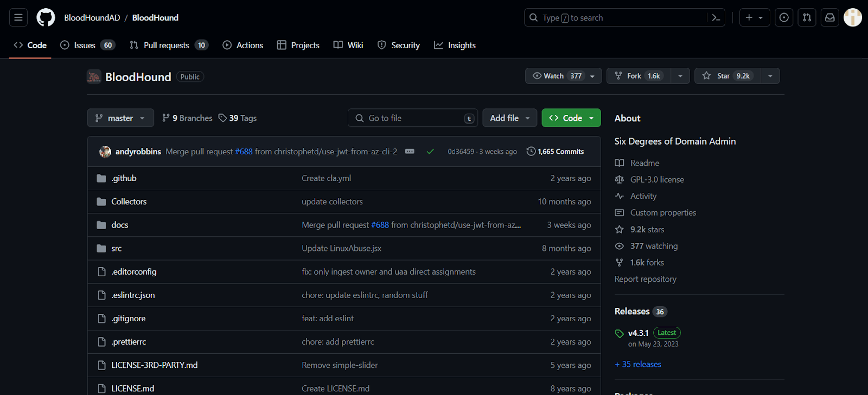The height and width of the screenshot is (395, 868).
Task: Expand commit message ellipsis button
Action: [x=410, y=152]
